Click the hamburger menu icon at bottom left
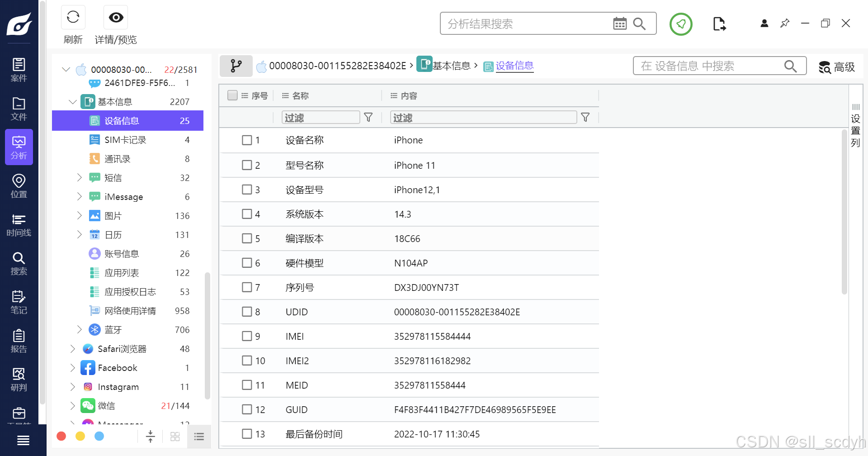868x456 pixels. 23,440
